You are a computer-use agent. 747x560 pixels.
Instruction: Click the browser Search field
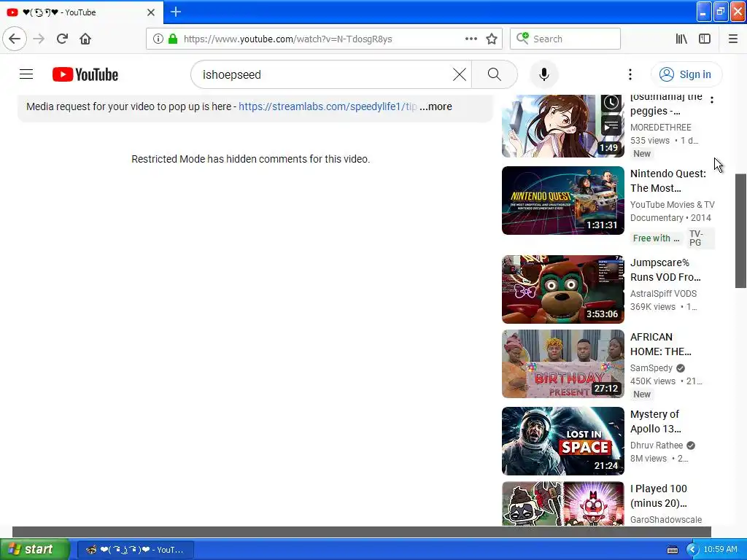pos(565,39)
